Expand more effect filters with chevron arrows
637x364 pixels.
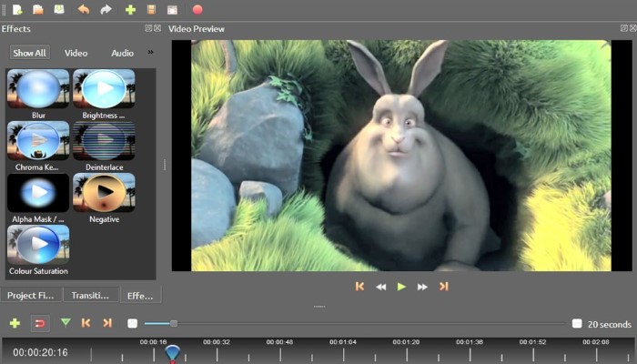tap(150, 52)
